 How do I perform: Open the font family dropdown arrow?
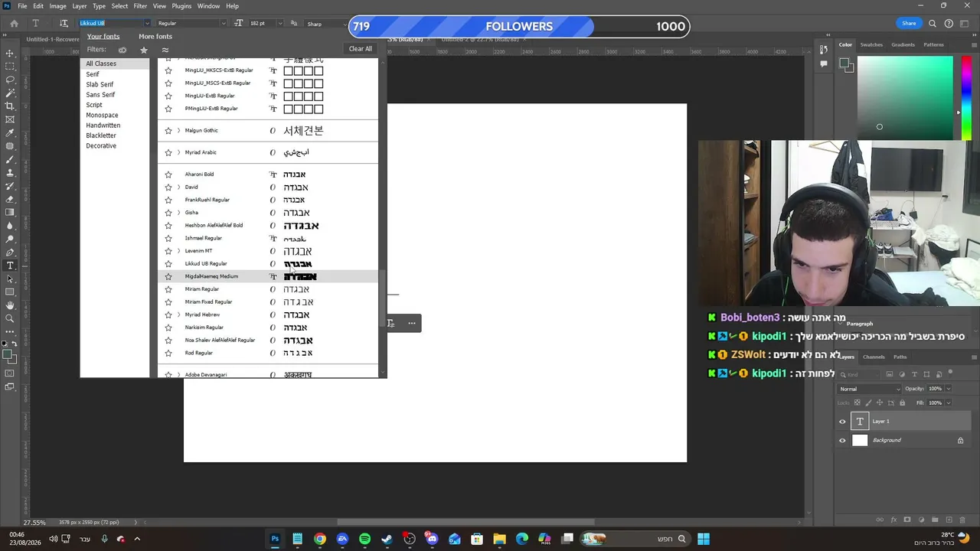point(147,24)
